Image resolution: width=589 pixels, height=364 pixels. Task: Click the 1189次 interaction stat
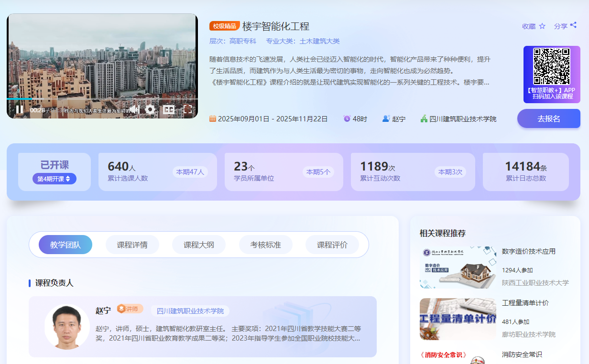click(378, 166)
